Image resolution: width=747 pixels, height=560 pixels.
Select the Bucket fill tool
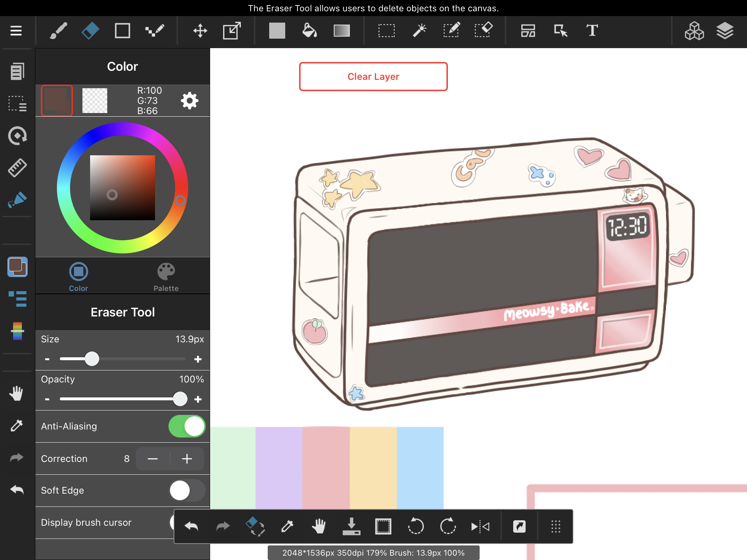click(x=309, y=31)
